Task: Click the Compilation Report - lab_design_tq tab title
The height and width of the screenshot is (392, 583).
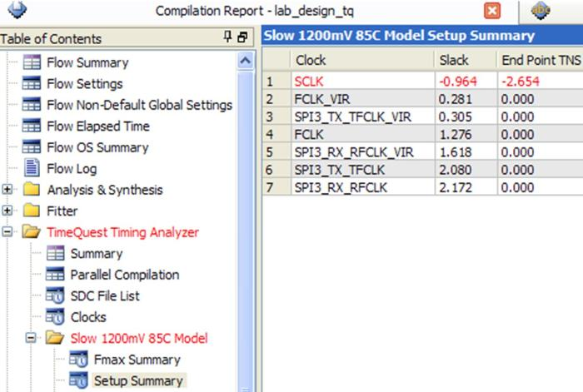Action: (255, 11)
